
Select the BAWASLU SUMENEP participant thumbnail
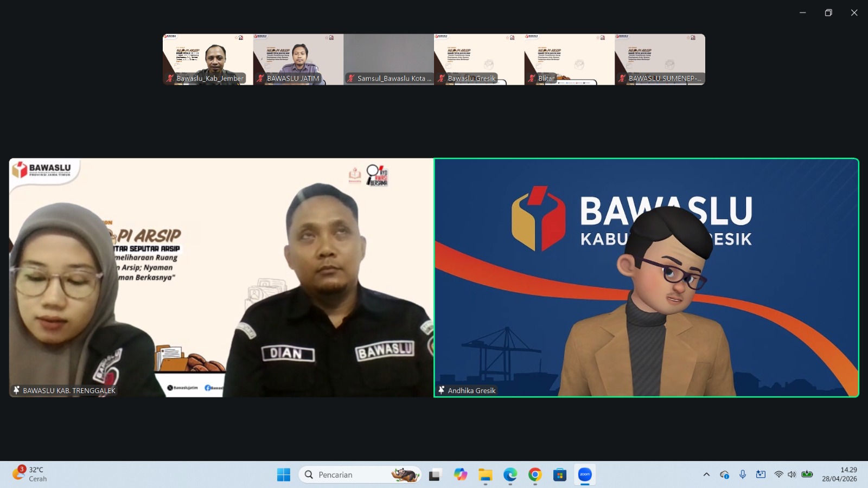point(660,60)
